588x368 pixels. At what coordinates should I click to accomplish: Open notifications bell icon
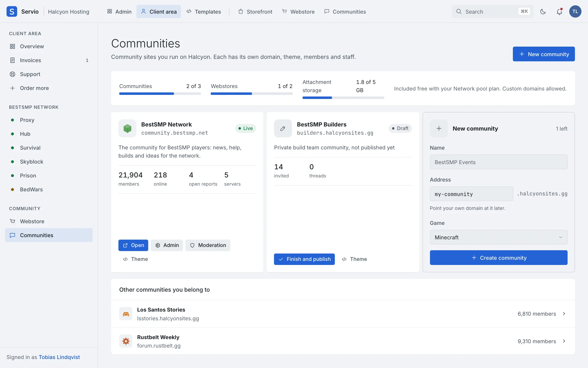coord(559,11)
